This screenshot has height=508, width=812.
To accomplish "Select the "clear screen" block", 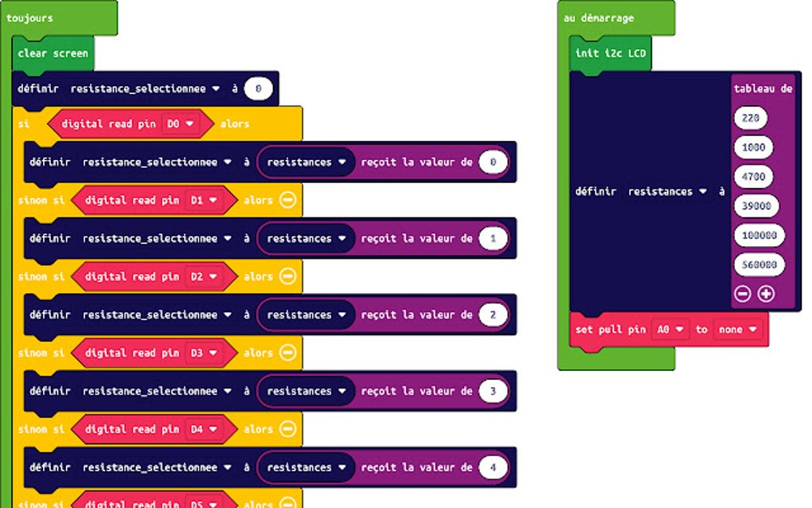I will point(53,53).
